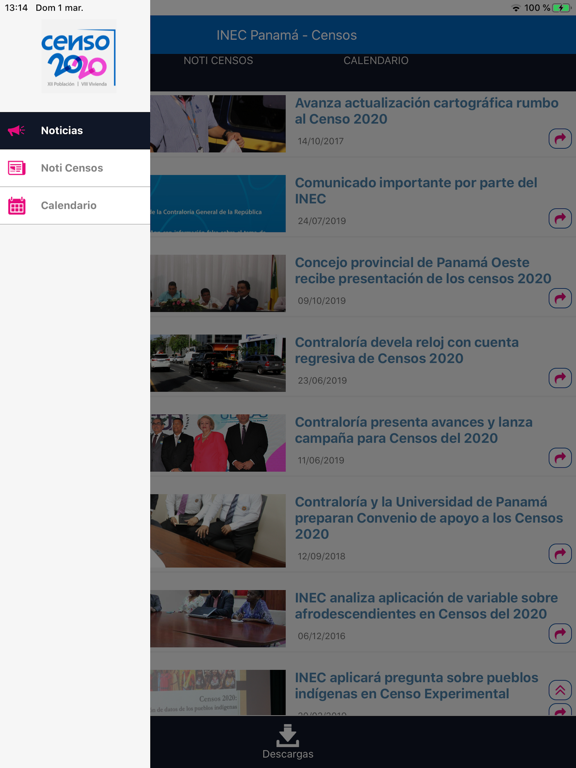Share the article dated 09/10/2019
The height and width of the screenshot is (768, 576).
coord(560,298)
